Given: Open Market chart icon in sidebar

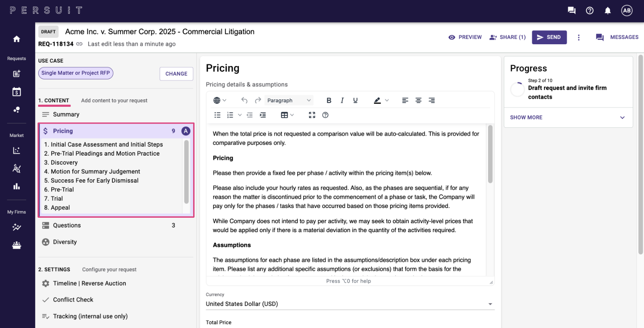Looking at the screenshot, I should click(17, 150).
